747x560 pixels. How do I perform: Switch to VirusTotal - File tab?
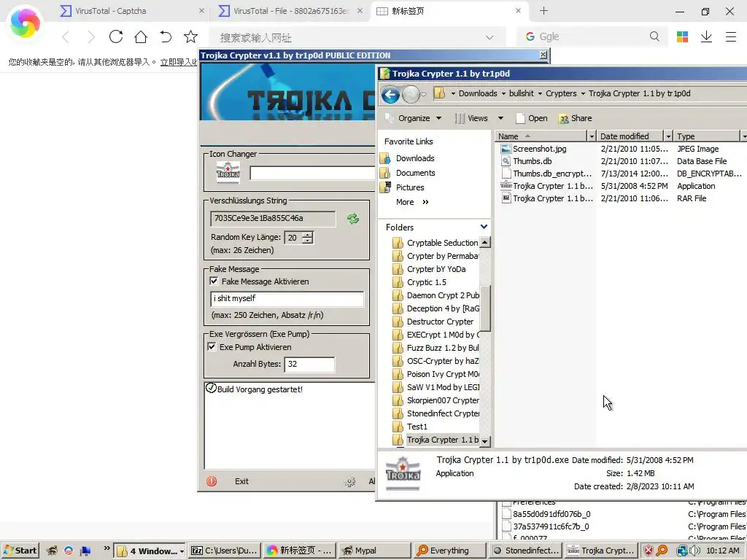pos(290,11)
